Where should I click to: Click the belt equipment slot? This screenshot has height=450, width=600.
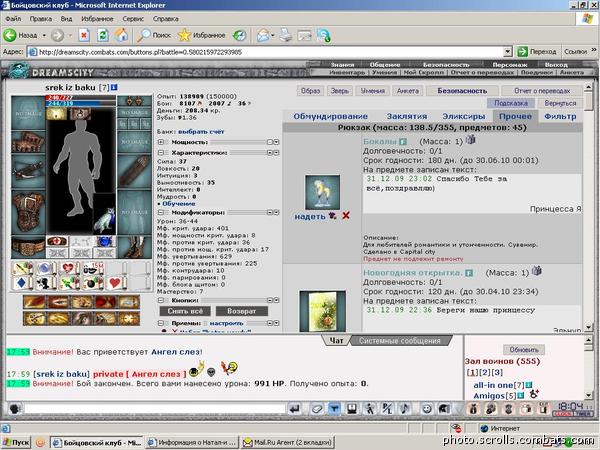[28, 247]
